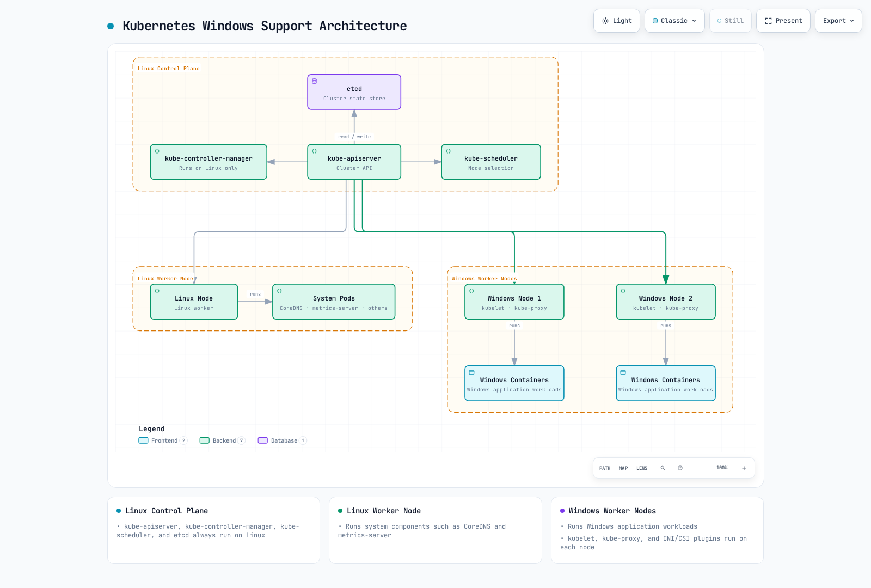Click the 'Legend' heading
The height and width of the screenshot is (588, 871).
(x=152, y=429)
